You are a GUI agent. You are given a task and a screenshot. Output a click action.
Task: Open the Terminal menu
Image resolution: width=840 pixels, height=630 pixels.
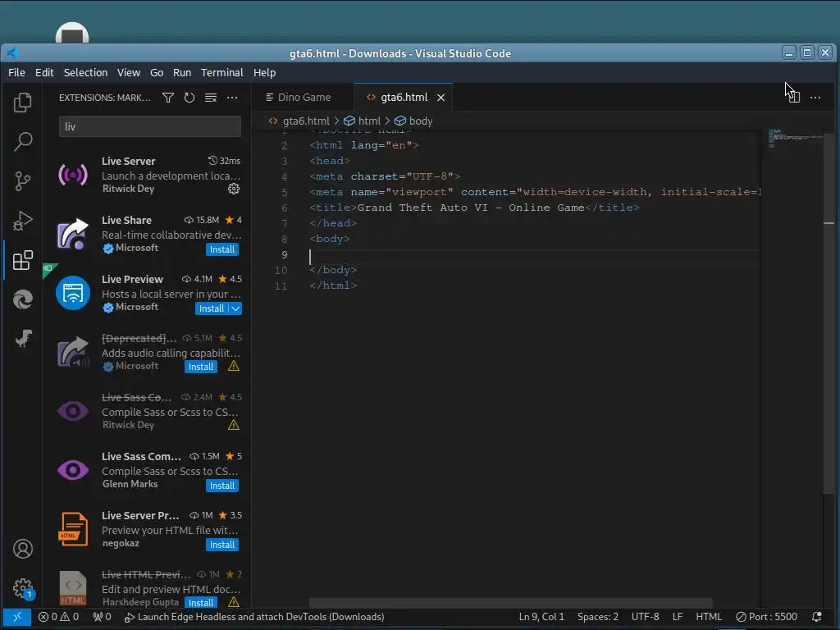[x=221, y=72]
